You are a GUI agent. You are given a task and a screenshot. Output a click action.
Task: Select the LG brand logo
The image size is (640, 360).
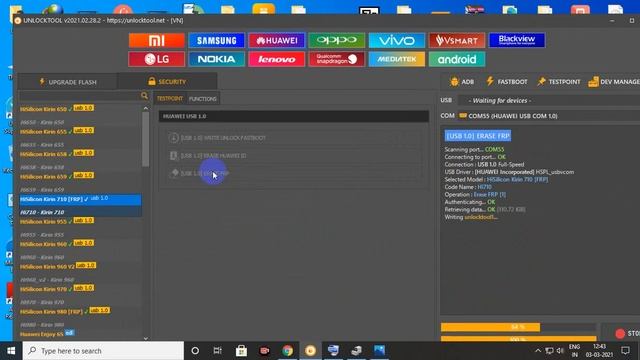(156, 59)
